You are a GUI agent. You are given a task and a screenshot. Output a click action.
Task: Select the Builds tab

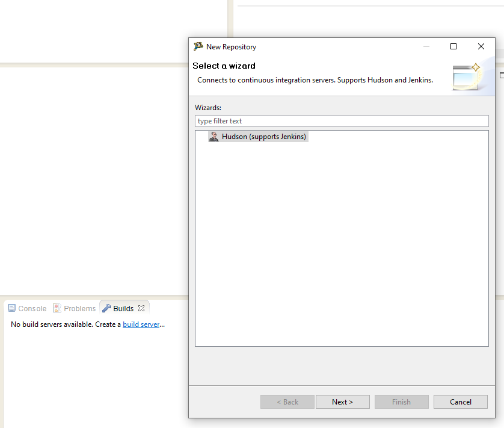click(123, 308)
